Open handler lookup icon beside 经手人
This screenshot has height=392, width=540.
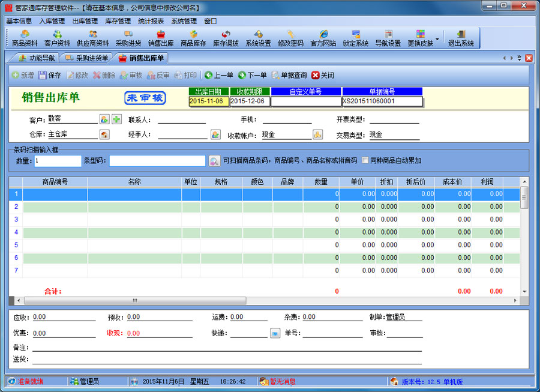[x=215, y=134]
